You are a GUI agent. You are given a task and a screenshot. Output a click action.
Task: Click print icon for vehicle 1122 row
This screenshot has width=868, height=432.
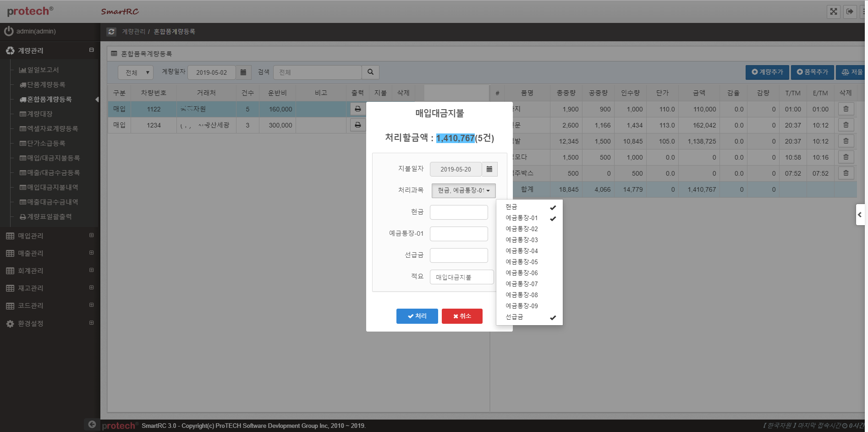tap(357, 109)
